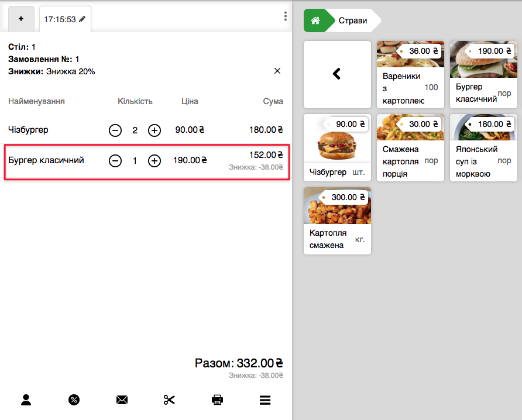This screenshot has width=522, height=420.
Task: Open the hamburger menu at bottom
Action: (x=265, y=400)
